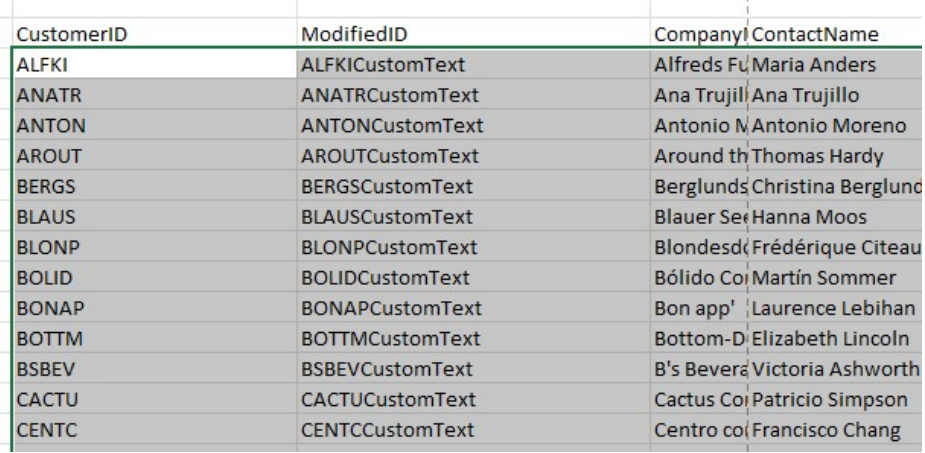Click the BLAUSCustomText cell
Screen dimensions: 925x453
click(474, 217)
